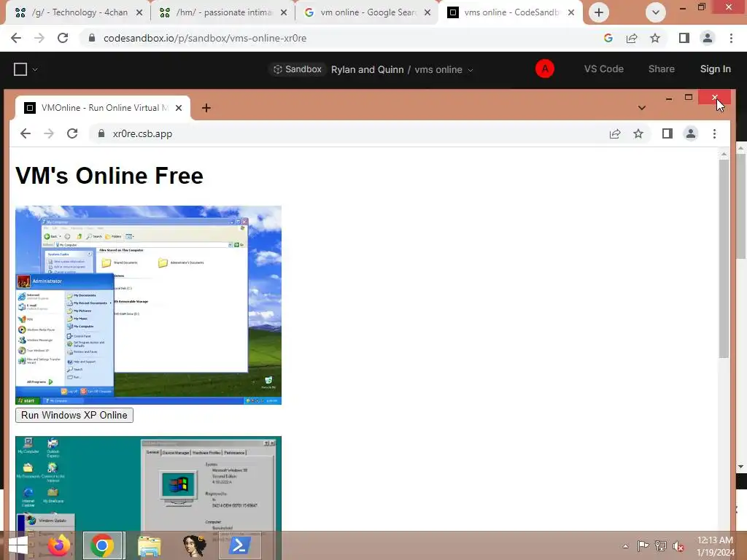
Task: Reload xr0re.csb.app page
Action: (72, 134)
